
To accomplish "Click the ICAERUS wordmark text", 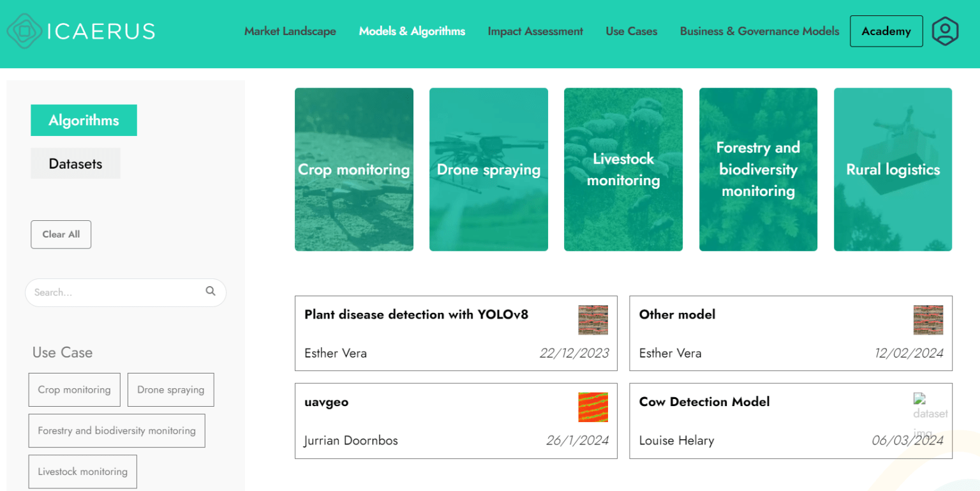I will pyautogui.click(x=101, y=31).
